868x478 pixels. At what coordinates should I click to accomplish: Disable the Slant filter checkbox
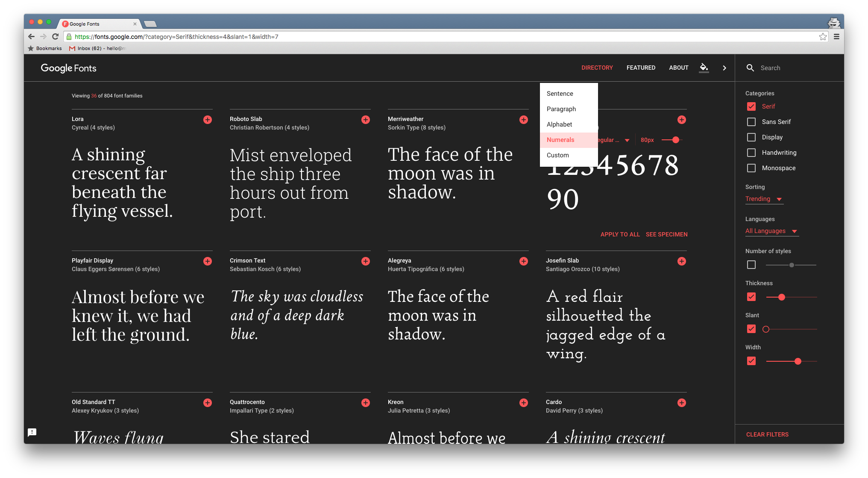751,329
